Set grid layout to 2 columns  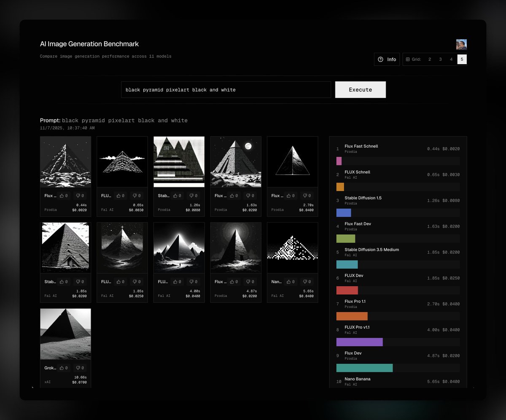pos(430,59)
